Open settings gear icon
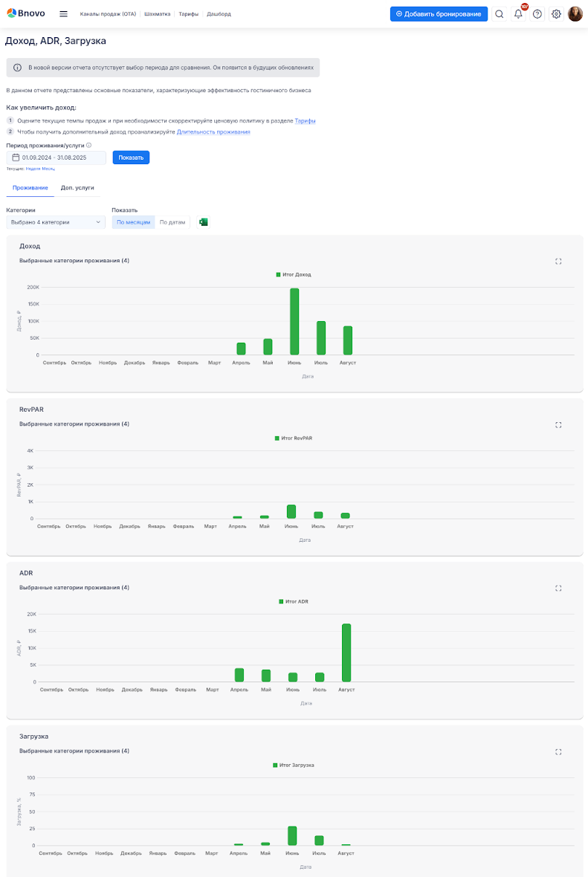This screenshot has width=588, height=877. pyautogui.click(x=556, y=13)
